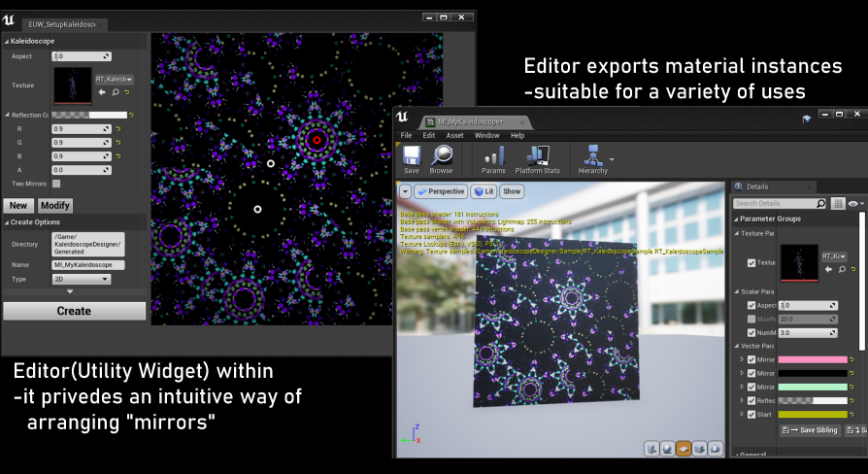The width and height of the screenshot is (868, 474).
Task: Click the Show viewport button
Action: (512, 191)
